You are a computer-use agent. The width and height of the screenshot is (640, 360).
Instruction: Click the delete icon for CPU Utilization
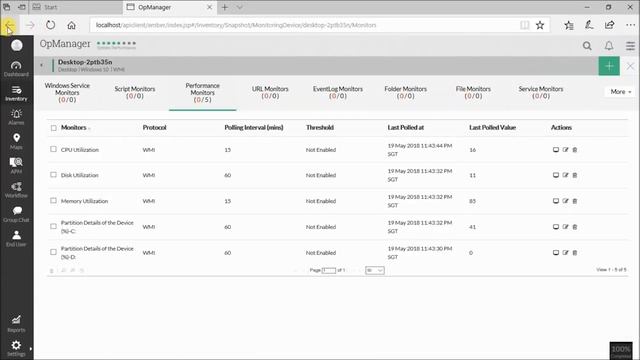tap(575, 150)
